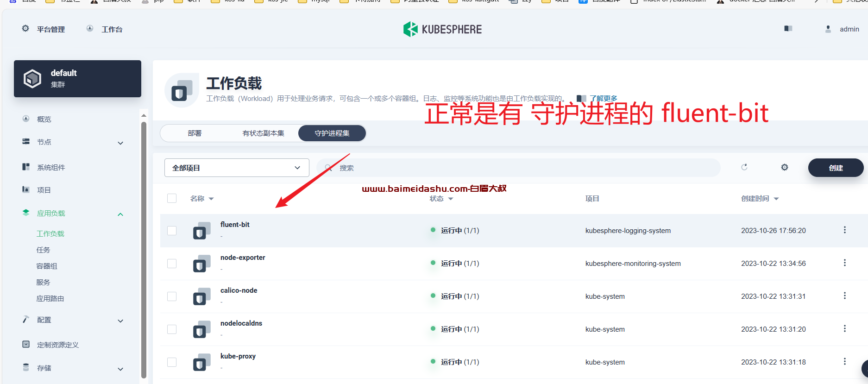This screenshot has width=868, height=384.
Task: Click the sidebar vertical scrollbar
Action: (144, 250)
